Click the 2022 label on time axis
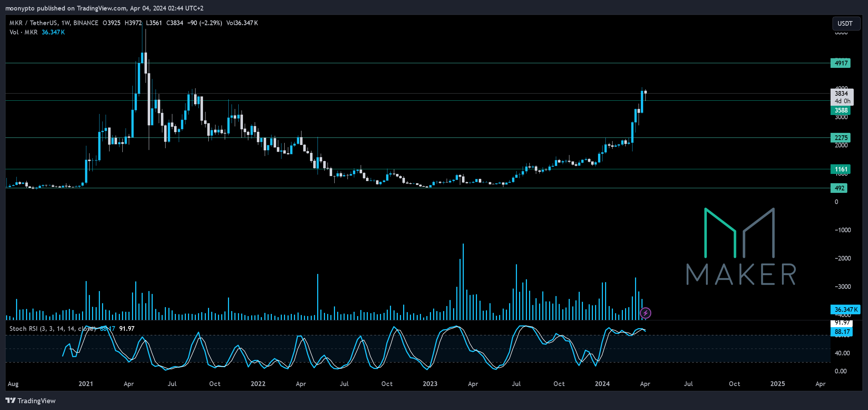868x410 pixels. point(258,384)
